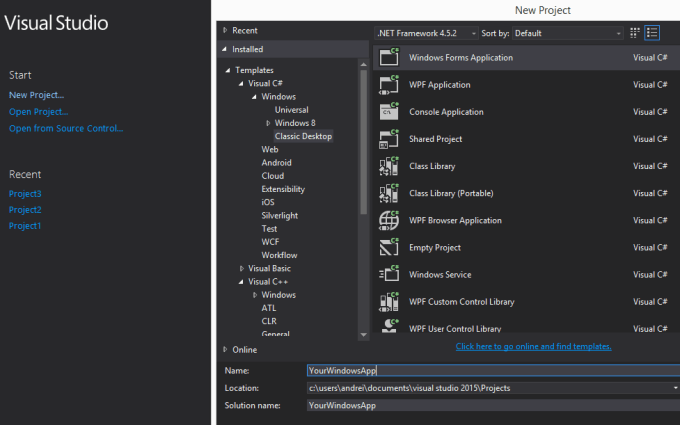The width and height of the screenshot is (680, 425).
Task: Select the Android template category
Action: tap(276, 163)
